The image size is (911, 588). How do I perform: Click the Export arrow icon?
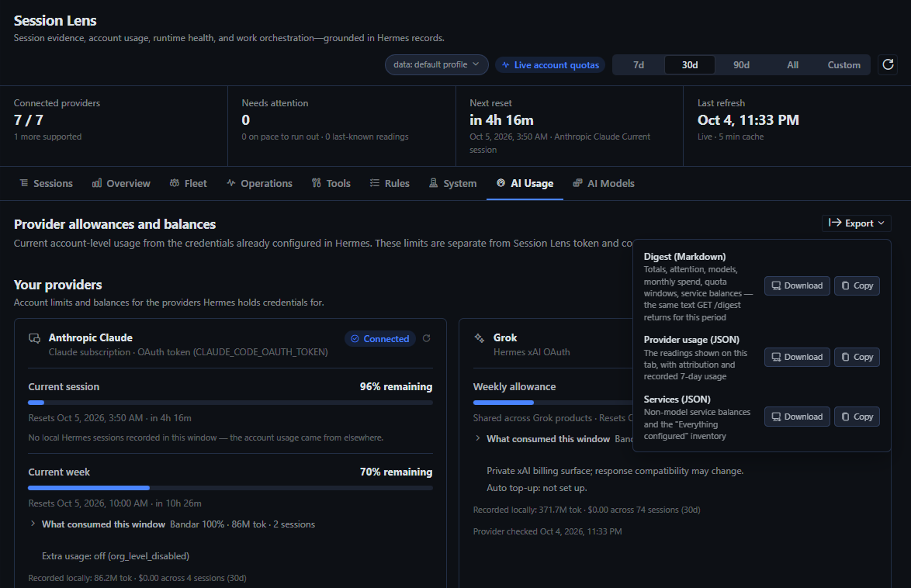coord(835,223)
